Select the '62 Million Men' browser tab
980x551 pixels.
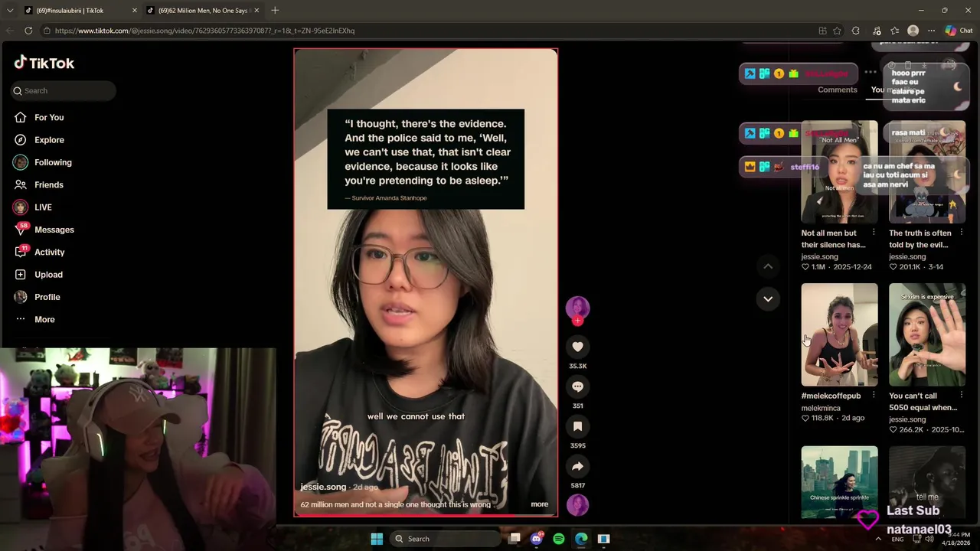[204, 10]
